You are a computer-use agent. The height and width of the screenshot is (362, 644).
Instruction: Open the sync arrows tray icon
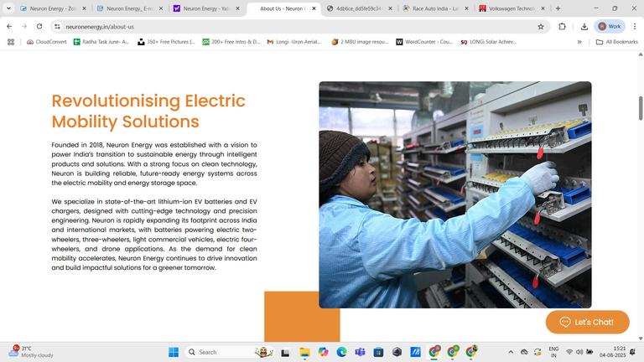pos(538,352)
